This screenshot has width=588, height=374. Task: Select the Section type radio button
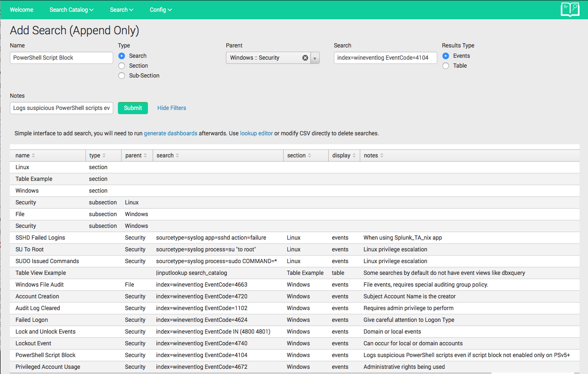click(121, 65)
